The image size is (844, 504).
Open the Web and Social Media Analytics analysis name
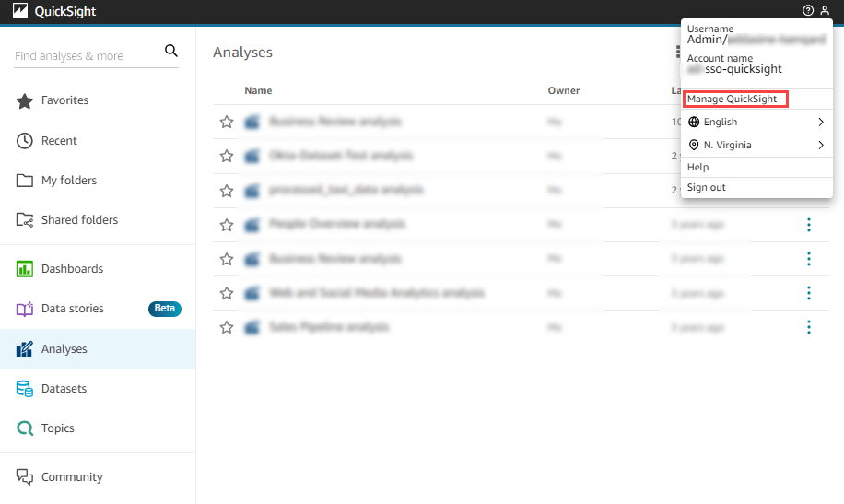(x=377, y=293)
